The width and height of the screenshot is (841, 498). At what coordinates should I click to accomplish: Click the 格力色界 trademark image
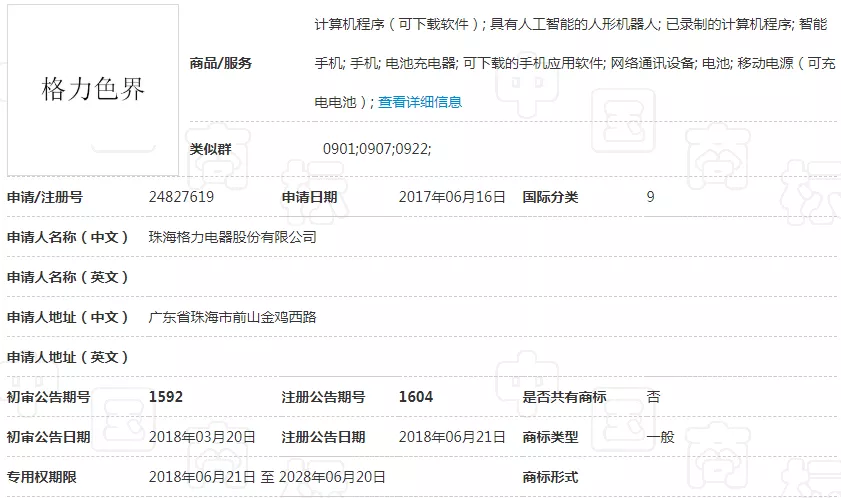coord(93,90)
